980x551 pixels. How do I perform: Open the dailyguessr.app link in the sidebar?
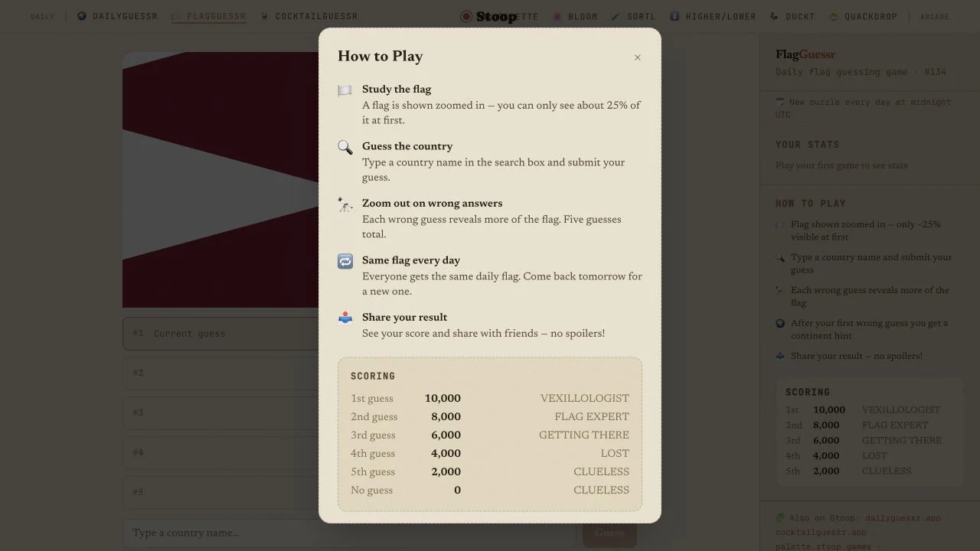coord(903,518)
